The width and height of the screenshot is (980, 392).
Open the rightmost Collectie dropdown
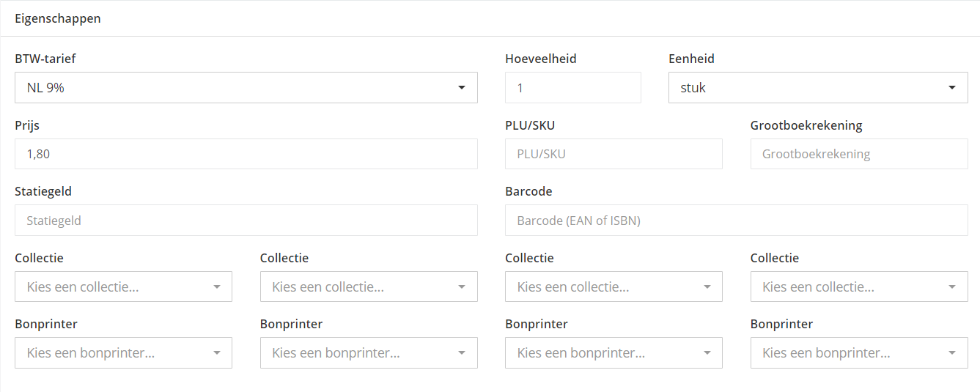858,286
